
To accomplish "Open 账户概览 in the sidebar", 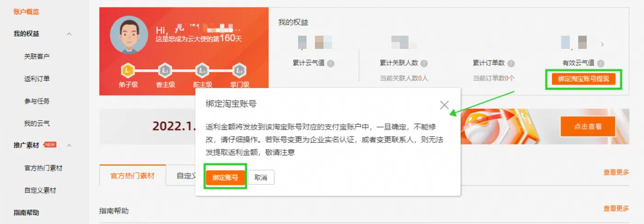I will [26, 12].
